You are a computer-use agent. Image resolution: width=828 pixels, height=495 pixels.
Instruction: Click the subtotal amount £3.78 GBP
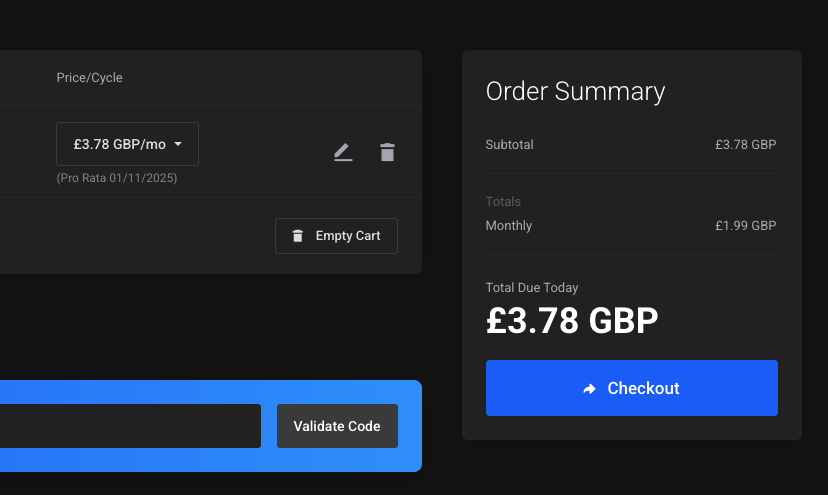746,145
